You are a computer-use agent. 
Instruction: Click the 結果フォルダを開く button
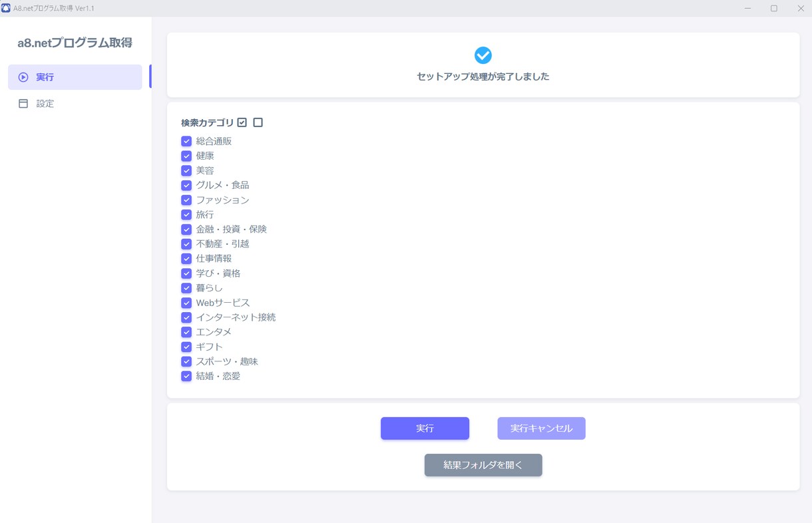tap(483, 465)
